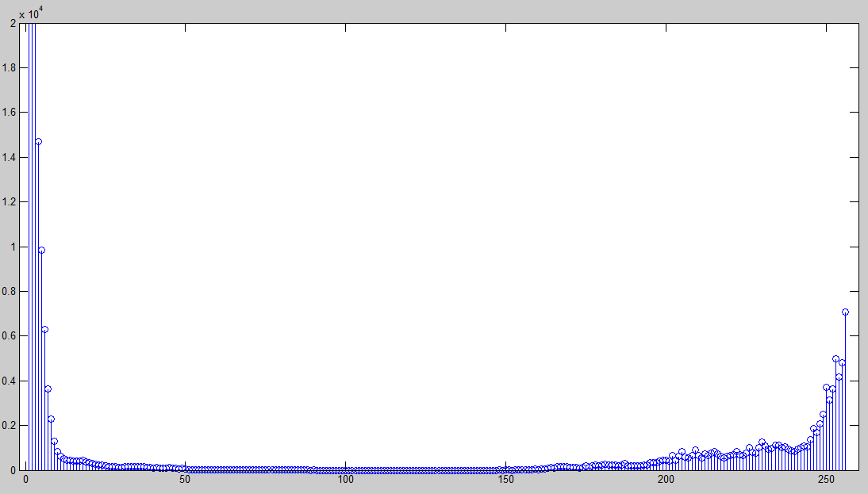Pick the left stem marker near 0.36
This screenshot has width=868, height=494.
[x=48, y=389]
